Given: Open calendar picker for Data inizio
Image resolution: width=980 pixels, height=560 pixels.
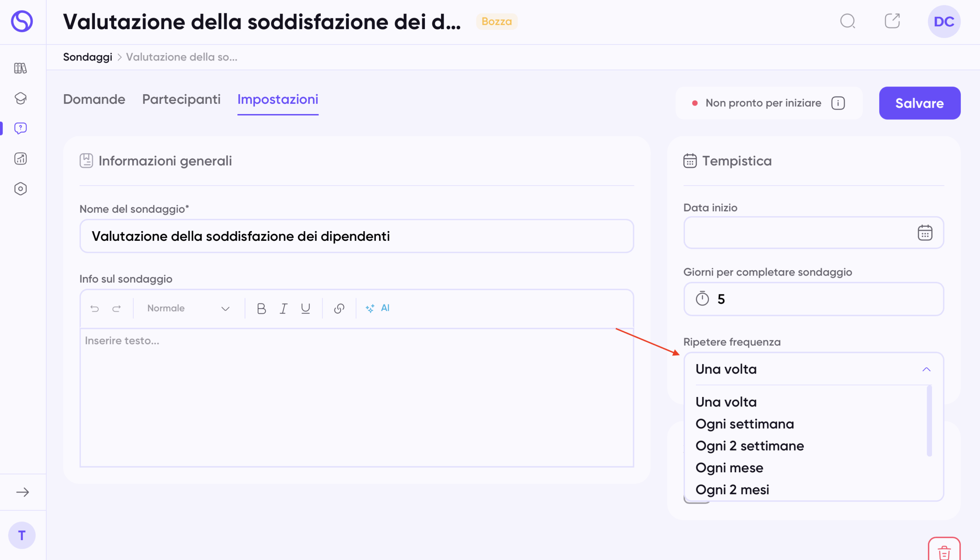Looking at the screenshot, I should 924,233.
